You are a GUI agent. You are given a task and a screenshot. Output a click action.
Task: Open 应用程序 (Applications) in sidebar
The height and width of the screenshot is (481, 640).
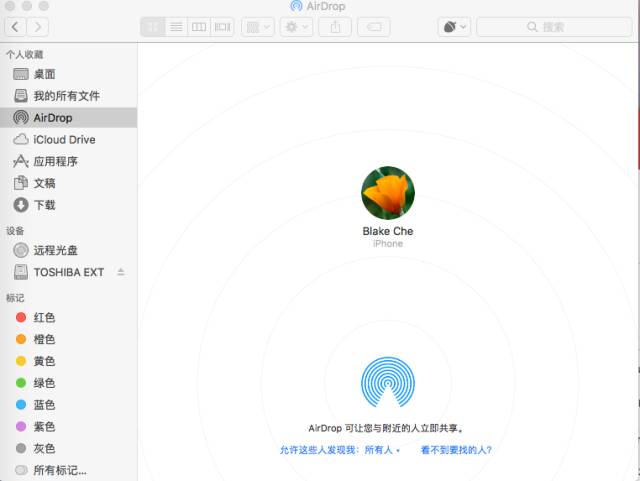click(x=55, y=162)
